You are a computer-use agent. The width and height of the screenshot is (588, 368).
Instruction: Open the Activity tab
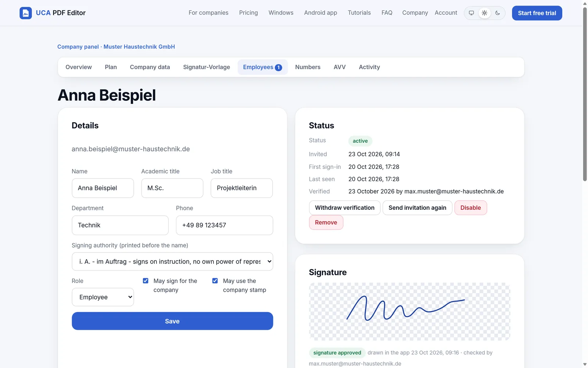tap(369, 67)
